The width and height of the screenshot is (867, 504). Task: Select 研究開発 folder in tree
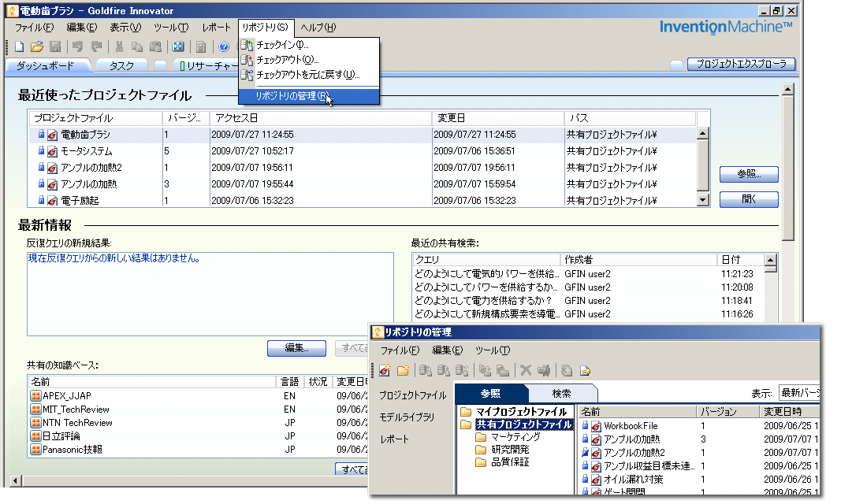point(510,450)
